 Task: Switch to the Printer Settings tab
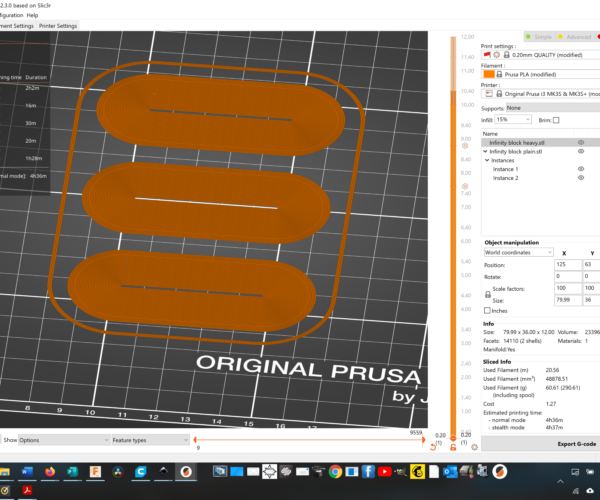(57, 26)
